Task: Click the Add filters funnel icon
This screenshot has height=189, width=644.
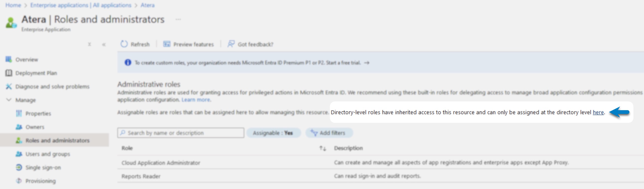Action: 314,132
